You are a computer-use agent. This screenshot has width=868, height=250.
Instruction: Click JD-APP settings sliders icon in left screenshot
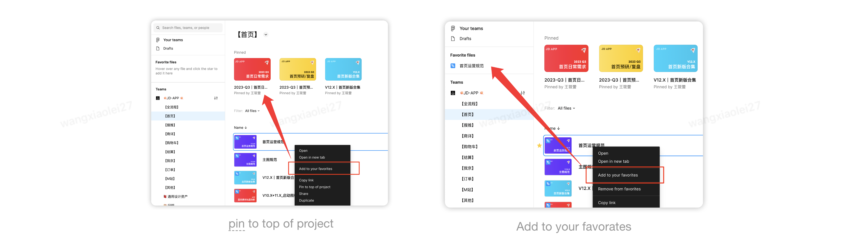216,98
